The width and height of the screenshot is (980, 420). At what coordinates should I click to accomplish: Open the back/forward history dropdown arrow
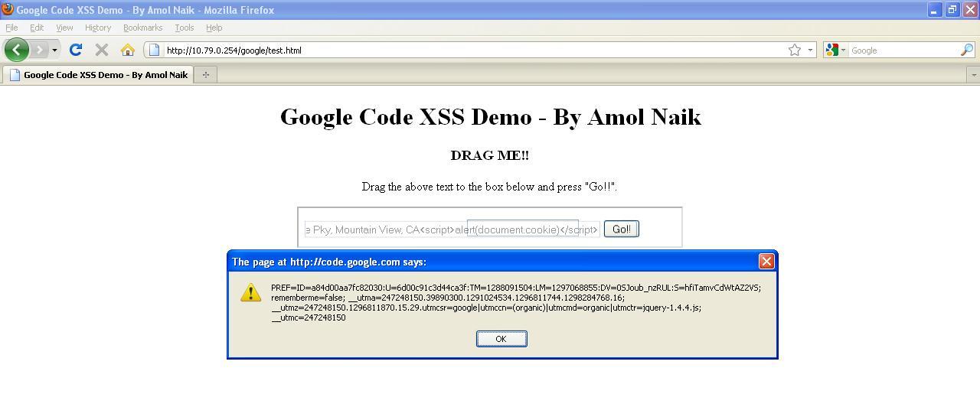(x=54, y=50)
